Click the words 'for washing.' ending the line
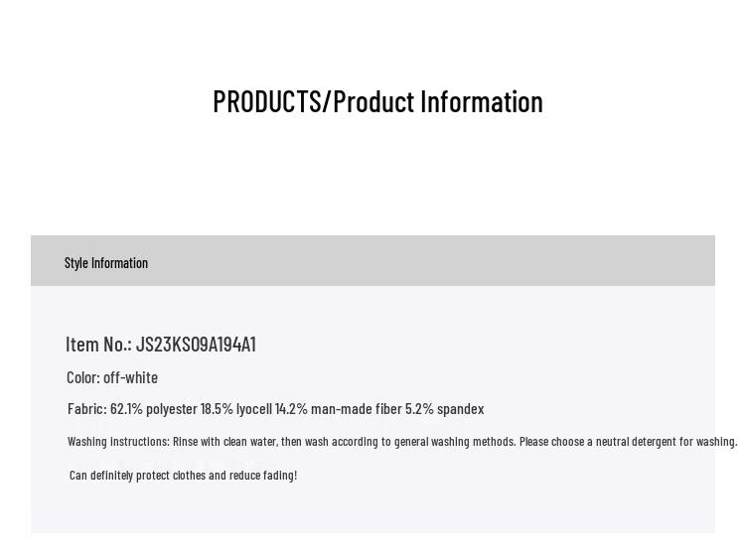 click(708, 442)
